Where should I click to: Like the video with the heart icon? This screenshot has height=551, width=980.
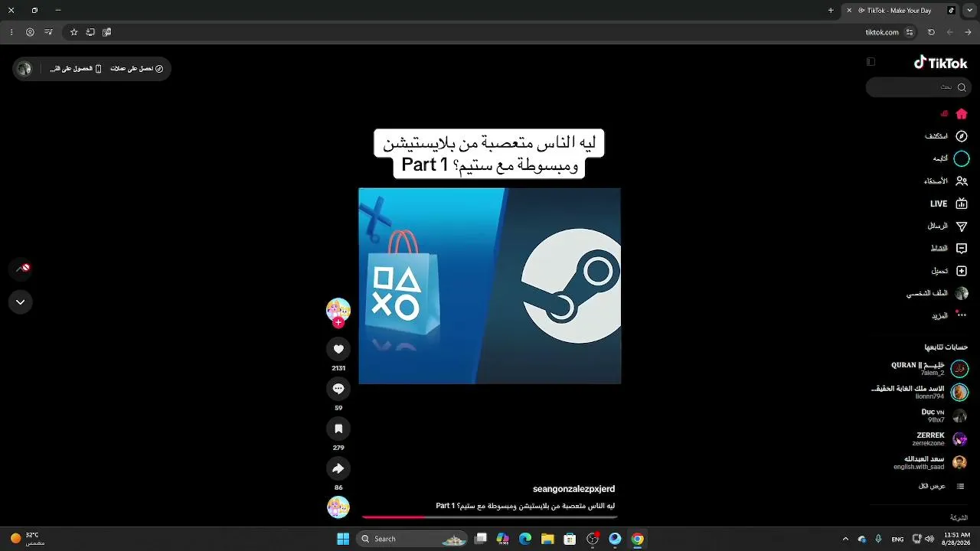tap(338, 349)
